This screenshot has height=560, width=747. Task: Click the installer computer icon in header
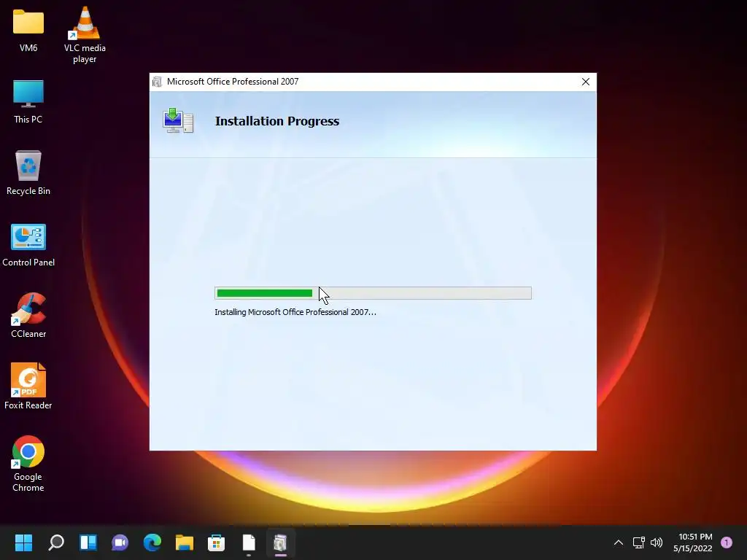[178, 120]
